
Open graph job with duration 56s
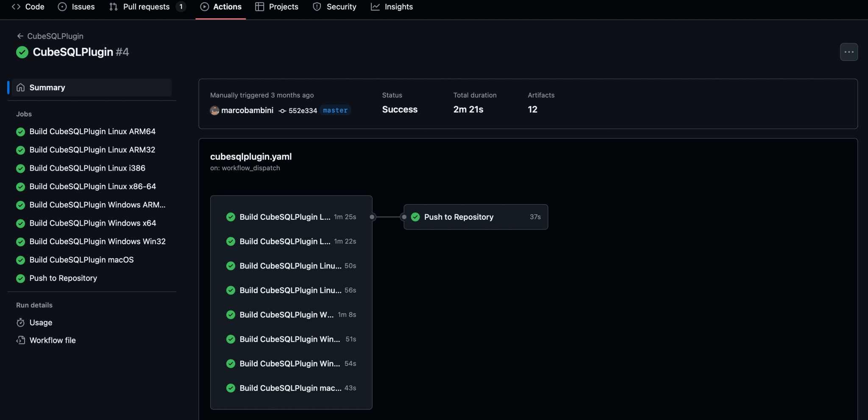[291, 290]
